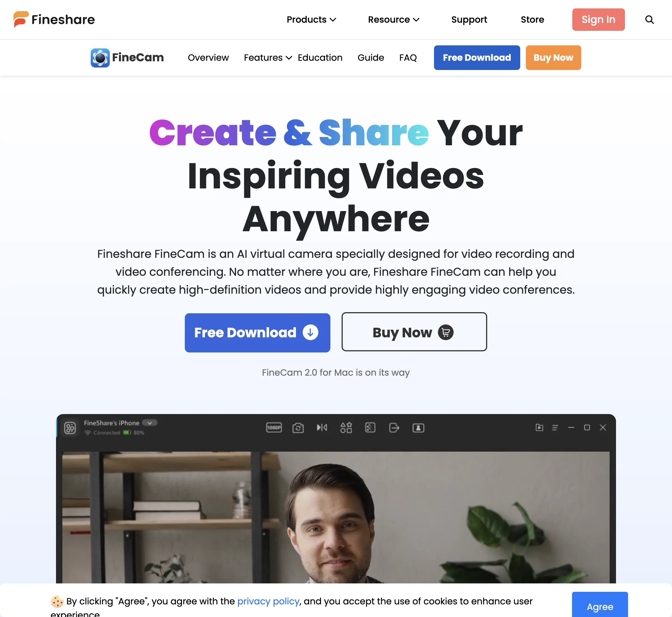Click the portrait mode icon in preview toolbar
672x617 pixels.
click(418, 428)
